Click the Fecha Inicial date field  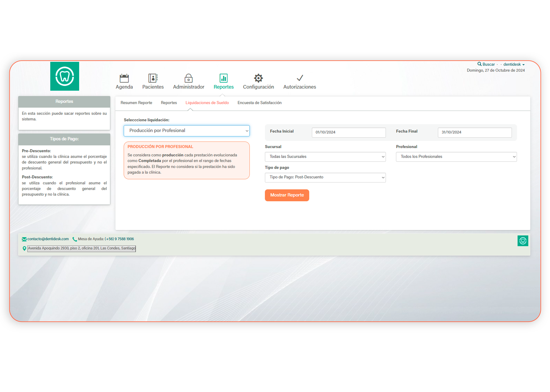(x=348, y=132)
